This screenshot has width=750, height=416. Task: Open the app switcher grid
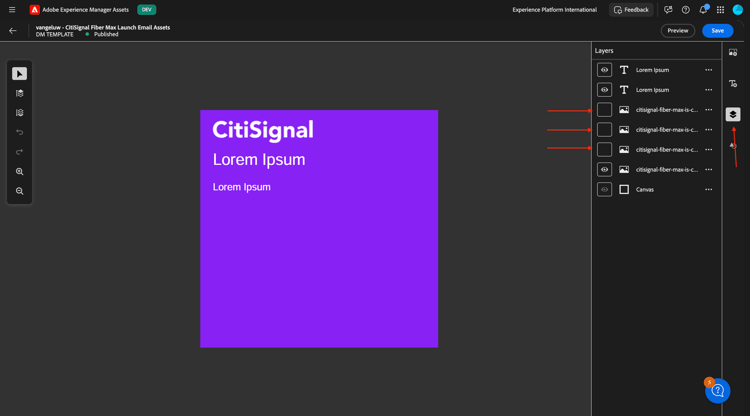click(720, 10)
